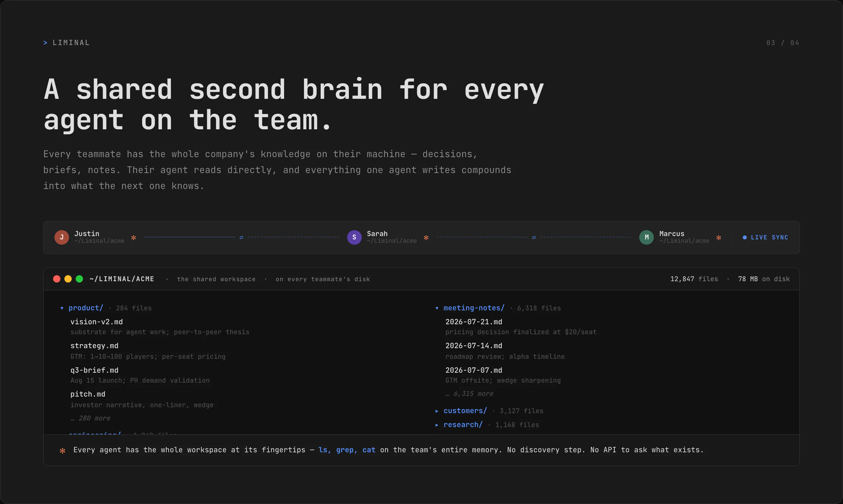The height and width of the screenshot is (504, 843).
Task: Click Marcus's ~/Liminal/acme path
Action: coord(684,241)
